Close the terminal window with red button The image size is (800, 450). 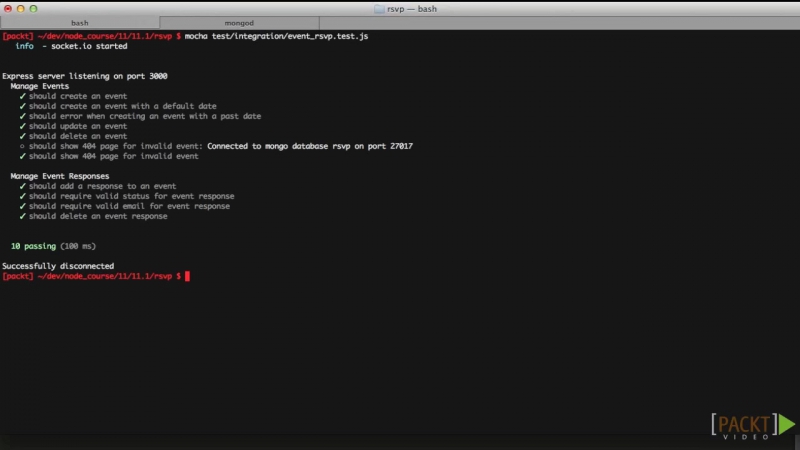click(8, 9)
